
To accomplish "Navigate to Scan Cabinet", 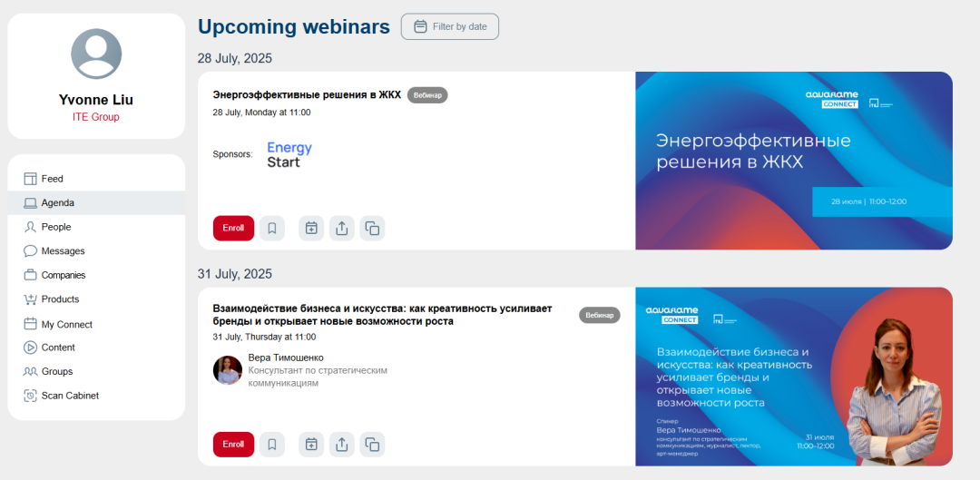I will [x=70, y=396].
